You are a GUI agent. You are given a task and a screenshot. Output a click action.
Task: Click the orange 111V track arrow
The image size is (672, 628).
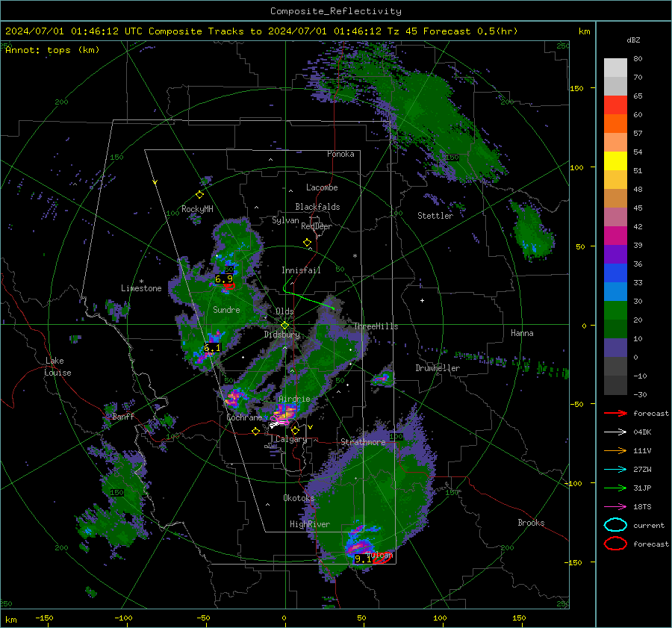615,450
